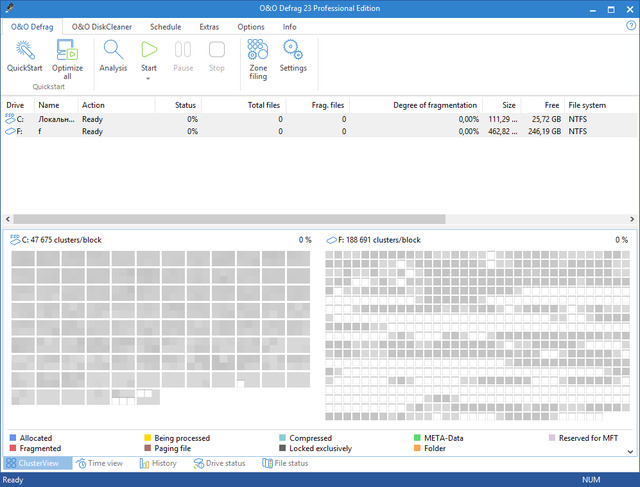This screenshot has width=640, height=487.
Task: Sort by Free column header
Action: [542, 105]
